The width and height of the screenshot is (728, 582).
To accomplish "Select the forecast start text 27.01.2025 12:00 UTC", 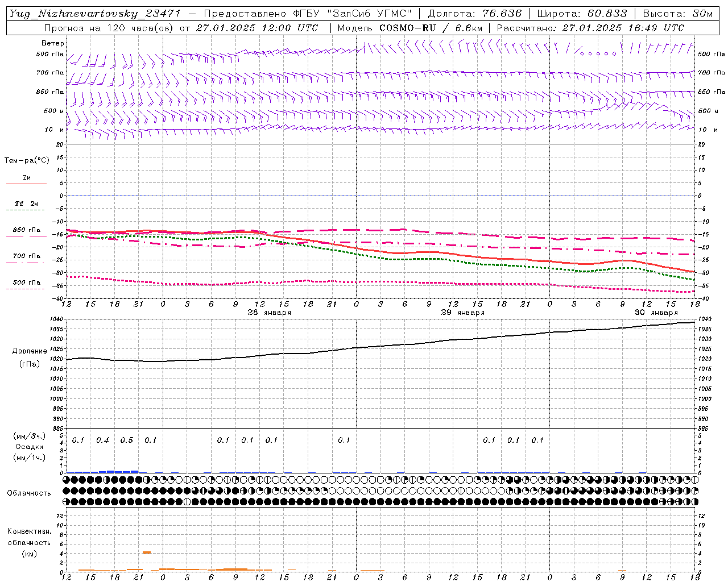I will 258,28.
